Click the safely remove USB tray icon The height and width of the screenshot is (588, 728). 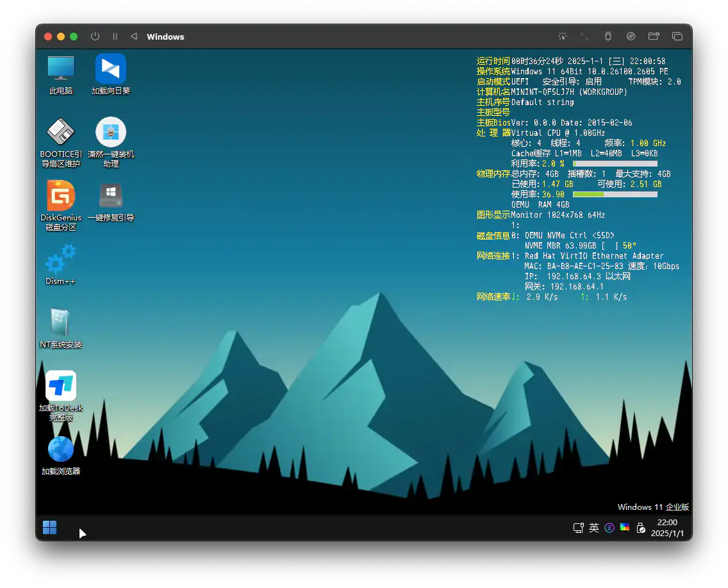point(640,528)
